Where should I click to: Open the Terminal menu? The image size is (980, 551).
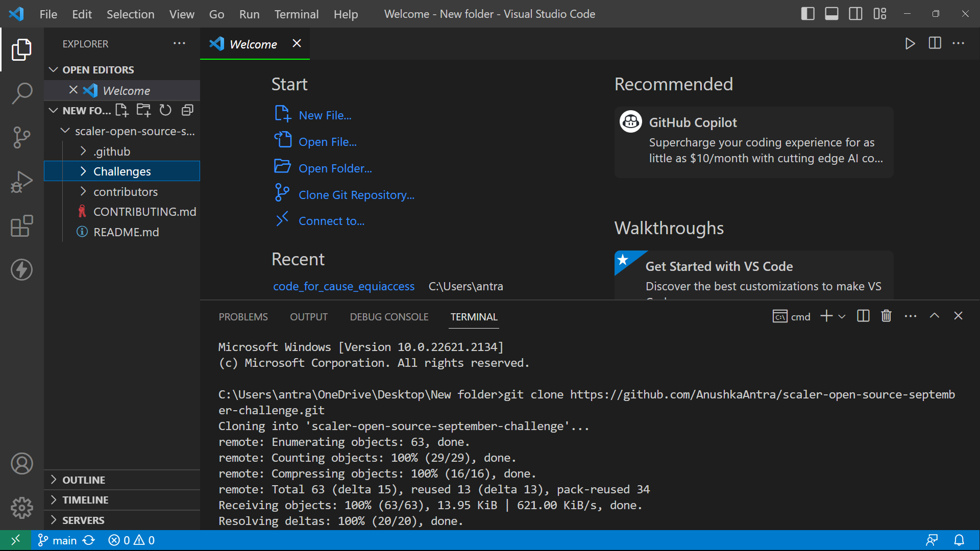click(296, 14)
